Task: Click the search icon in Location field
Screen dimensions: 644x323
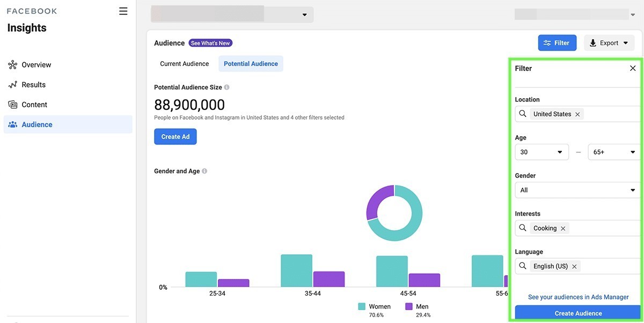Action: pos(522,114)
